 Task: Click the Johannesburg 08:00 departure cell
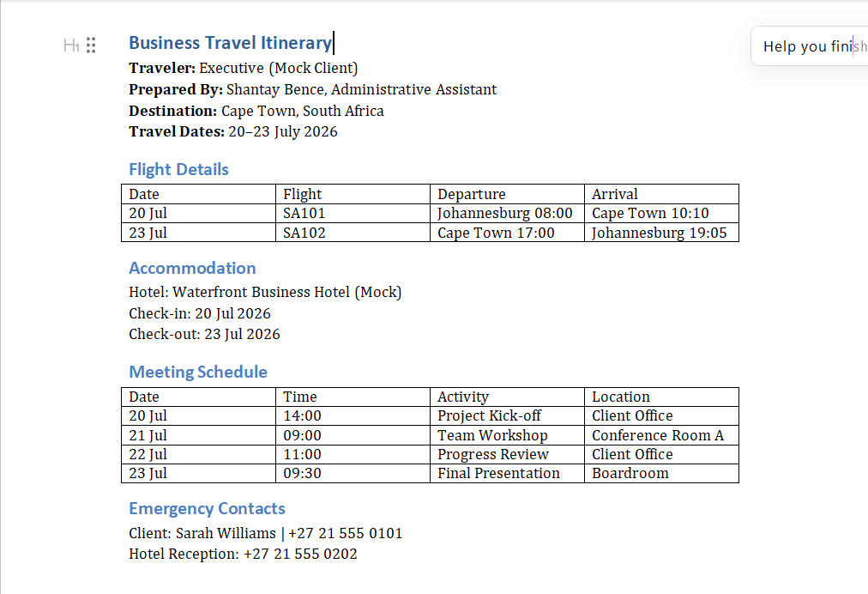[507, 214]
